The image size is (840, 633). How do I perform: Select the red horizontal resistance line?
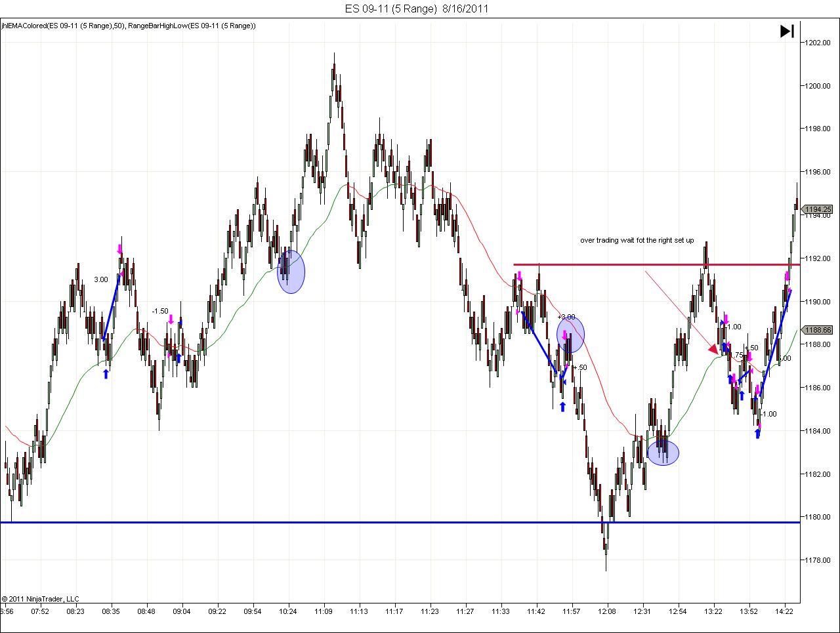(656, 264)
